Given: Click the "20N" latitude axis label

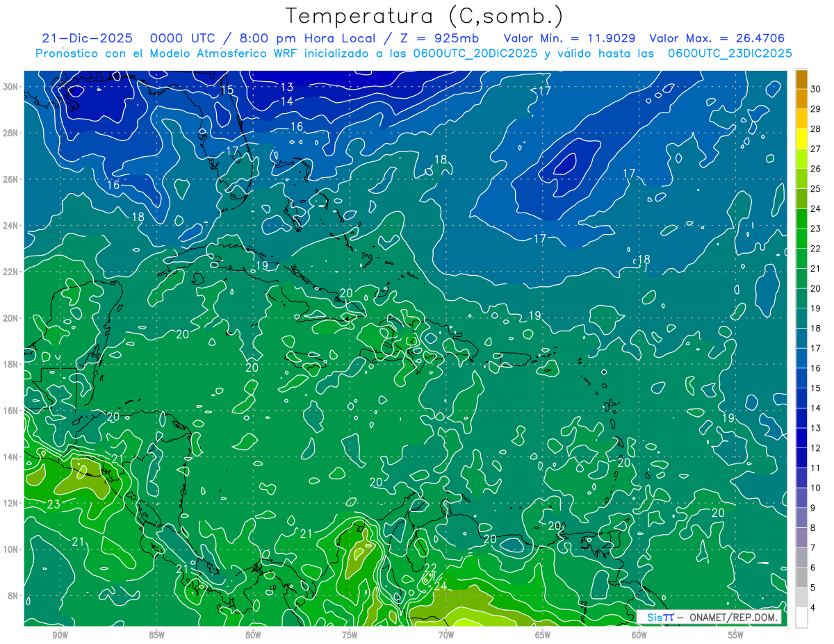Looking at the screenshot, I should click(12, 318).
